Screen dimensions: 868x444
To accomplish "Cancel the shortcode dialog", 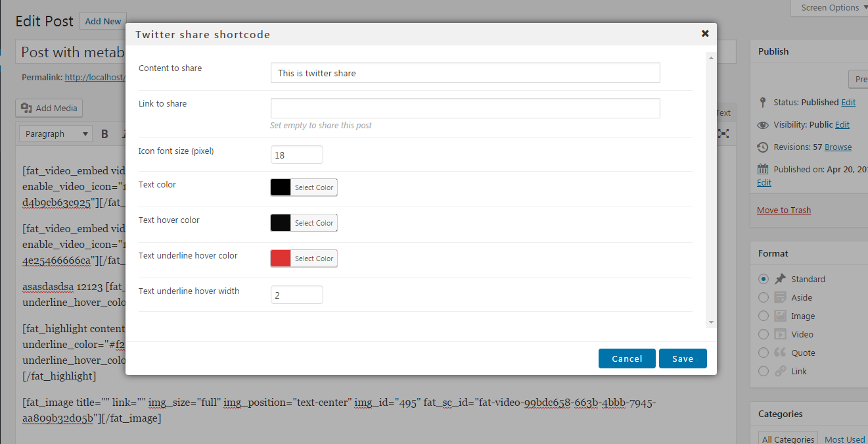I will point(627,358).
